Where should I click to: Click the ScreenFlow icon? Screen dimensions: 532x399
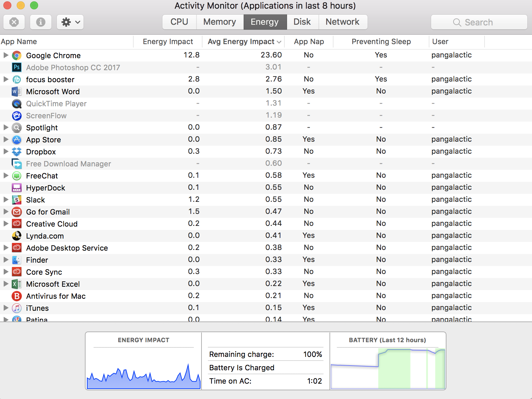point(17,116)
